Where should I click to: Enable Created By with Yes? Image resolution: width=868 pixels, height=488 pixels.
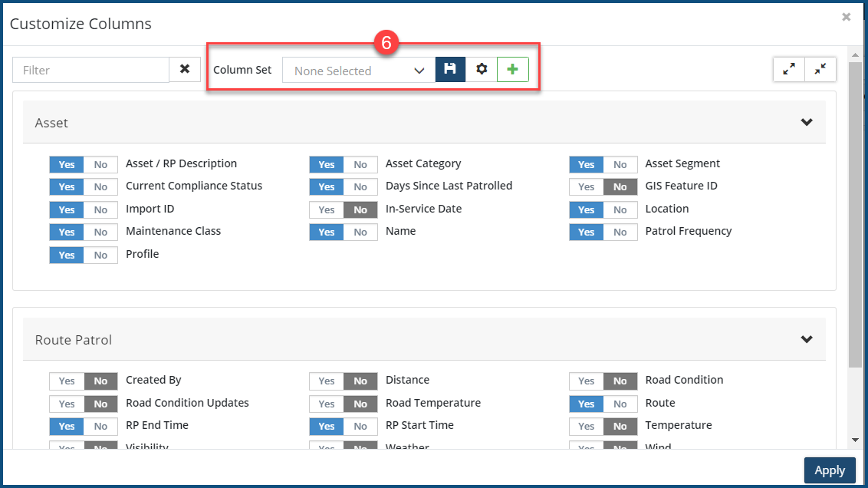coord(67,381)
